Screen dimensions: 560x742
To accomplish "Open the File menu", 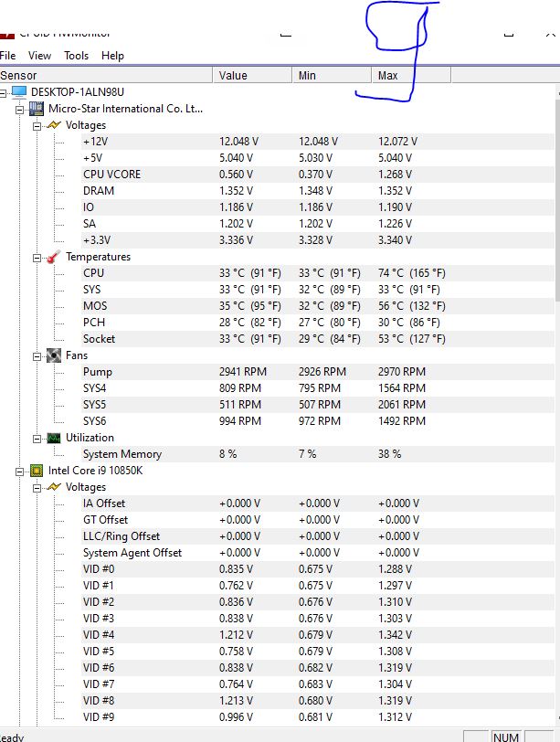I will point(7,56).
